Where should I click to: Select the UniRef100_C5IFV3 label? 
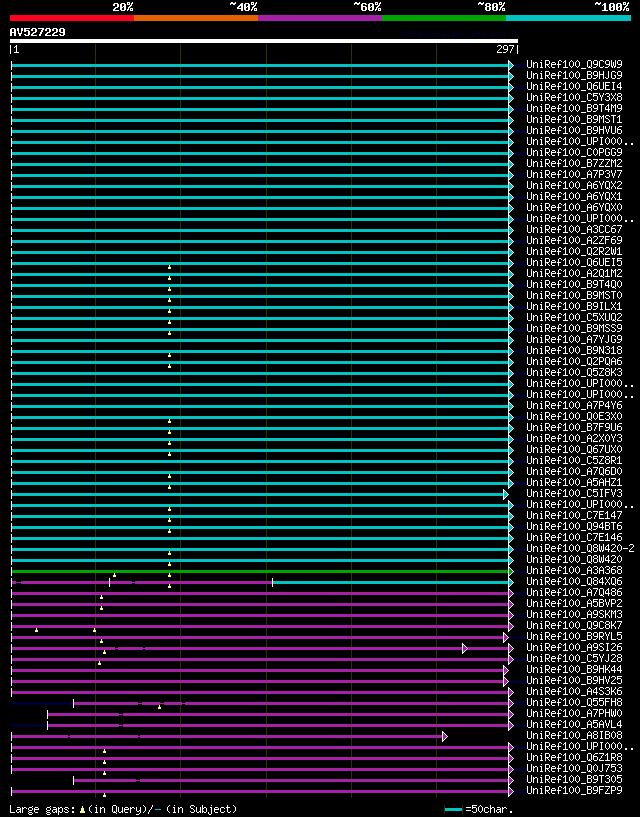574,493
